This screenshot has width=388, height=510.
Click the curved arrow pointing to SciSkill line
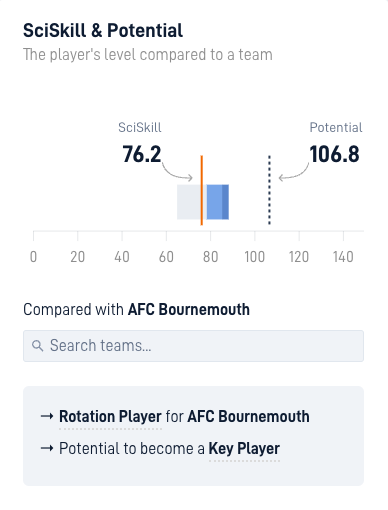178,172
